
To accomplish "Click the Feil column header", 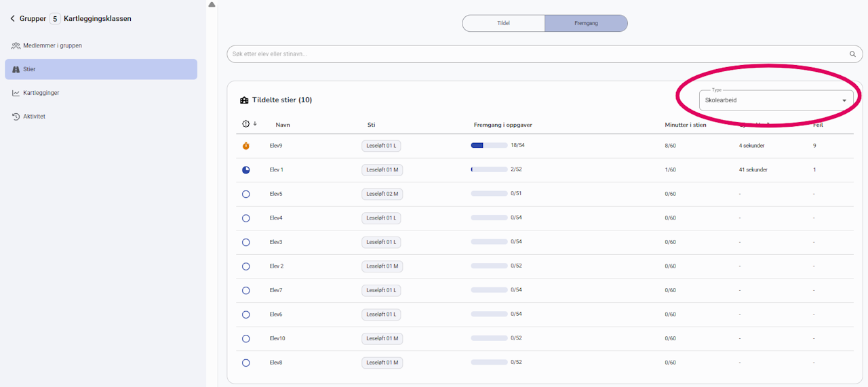I will coord(818,125).
